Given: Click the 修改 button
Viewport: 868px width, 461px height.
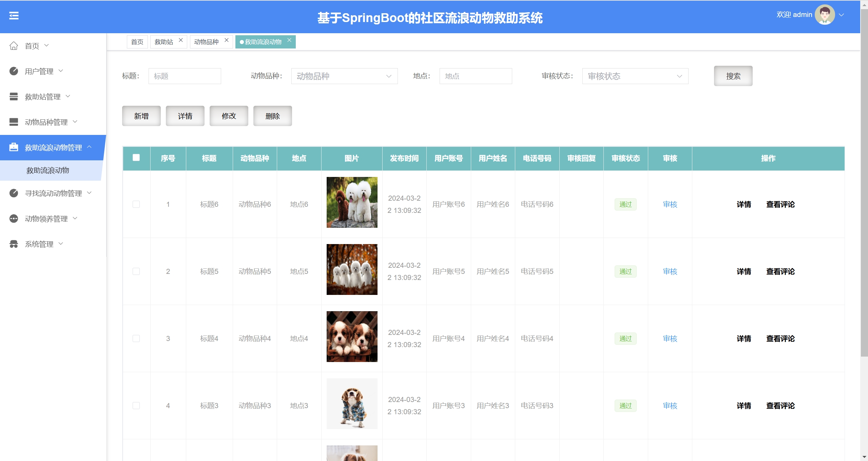Looking at the screenshot, I should click(x=229, y=116).
